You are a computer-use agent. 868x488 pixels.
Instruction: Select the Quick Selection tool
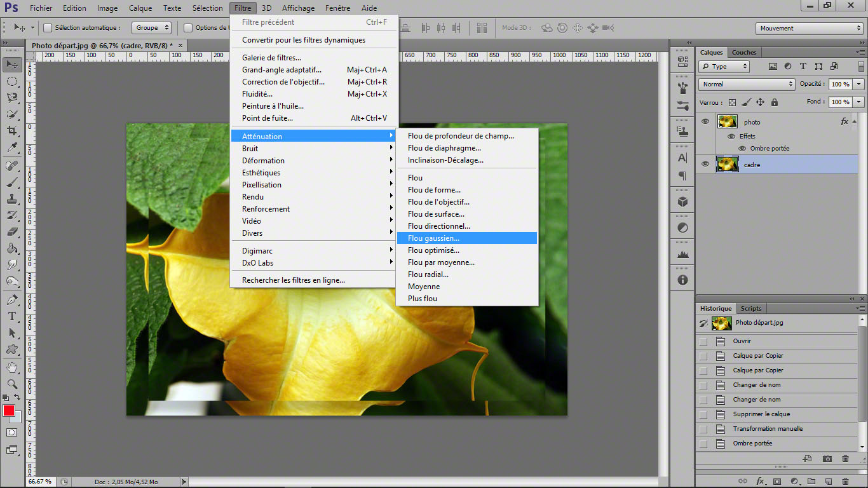(x=12, y=114)
